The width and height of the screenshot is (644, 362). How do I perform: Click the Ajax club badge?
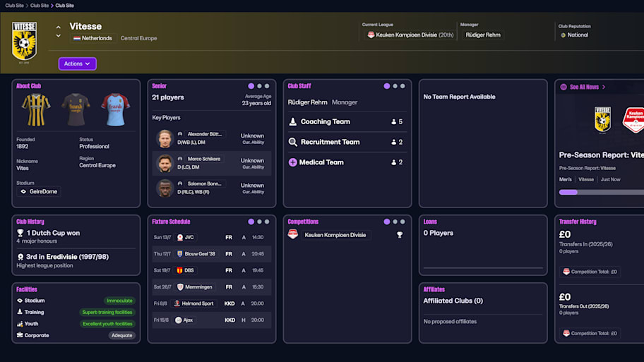[178, 320]
